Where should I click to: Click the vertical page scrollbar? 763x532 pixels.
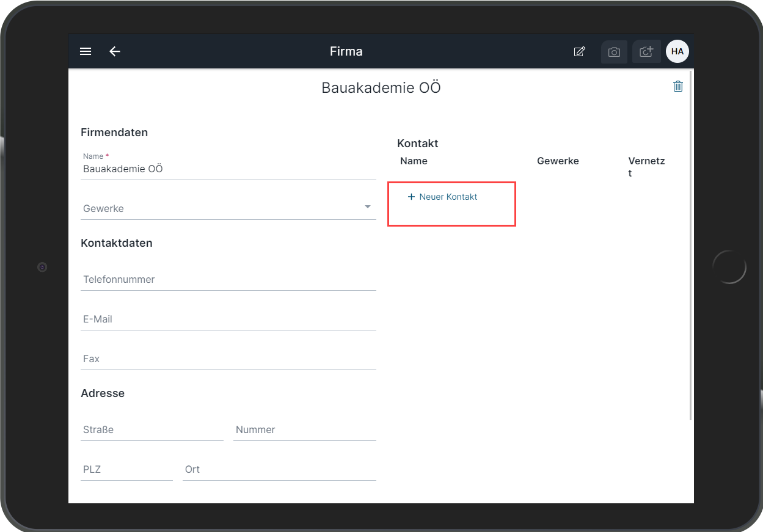click(x=690, y=244)
